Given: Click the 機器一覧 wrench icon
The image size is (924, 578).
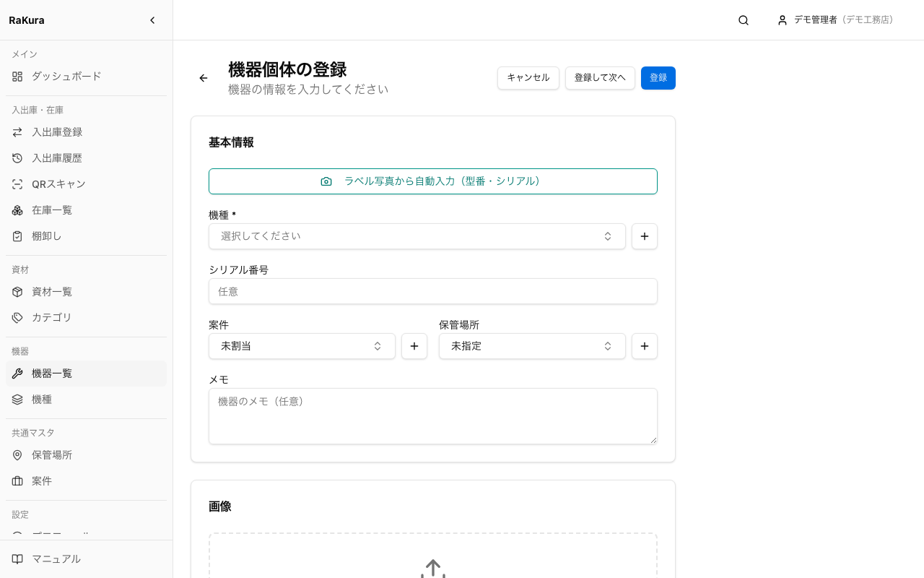Looking at the screenshot, I should click(x=17, y=374).
